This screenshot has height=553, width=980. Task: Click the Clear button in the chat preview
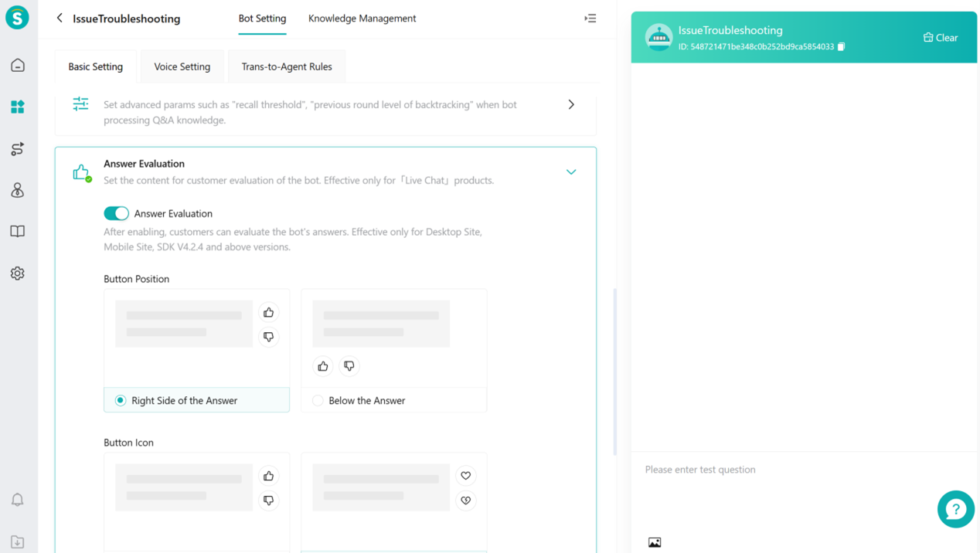940,36
